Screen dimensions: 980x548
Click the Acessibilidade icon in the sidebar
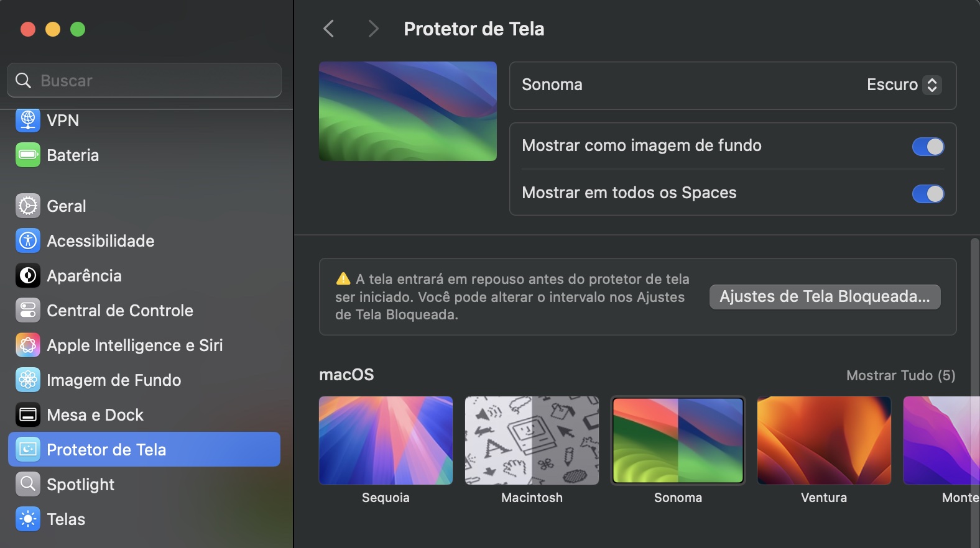point(27,240)
